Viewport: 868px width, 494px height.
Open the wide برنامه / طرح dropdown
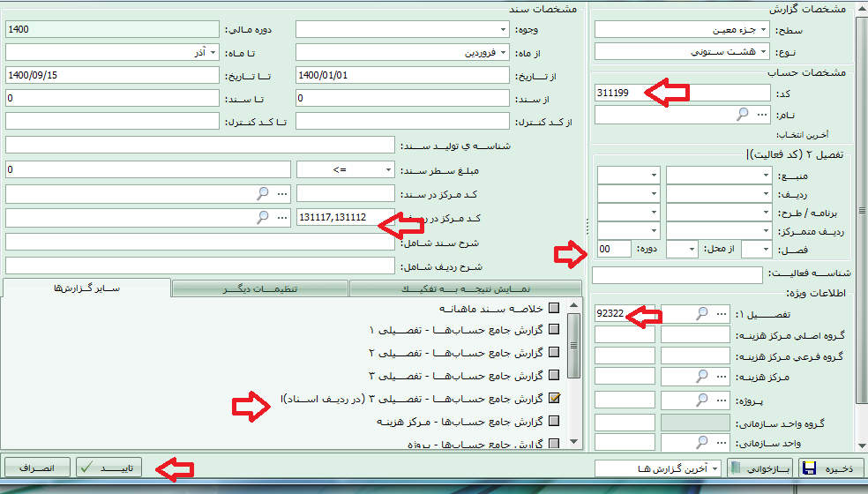click(x=766, y=212)
